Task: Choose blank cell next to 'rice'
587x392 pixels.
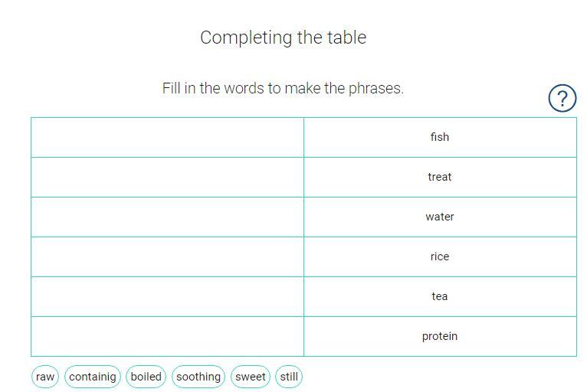Action: coord(167,257)
